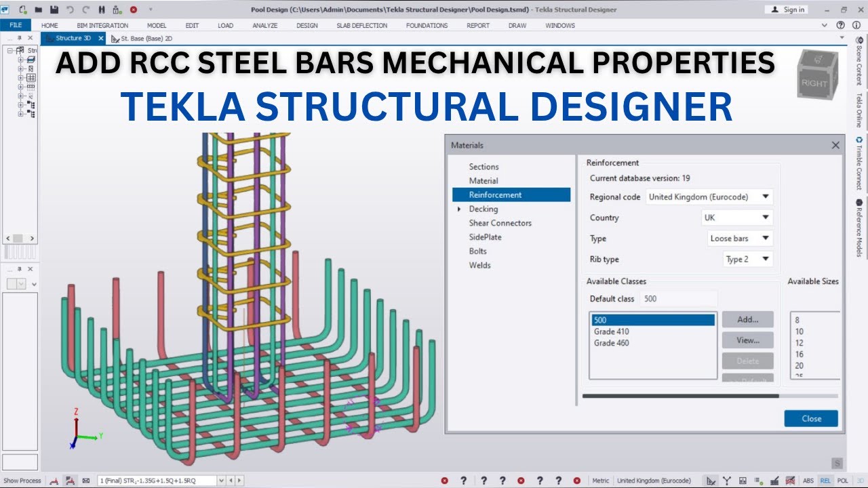
Task: Close Materials dialog with the X icon
Action: coord(835,145)
